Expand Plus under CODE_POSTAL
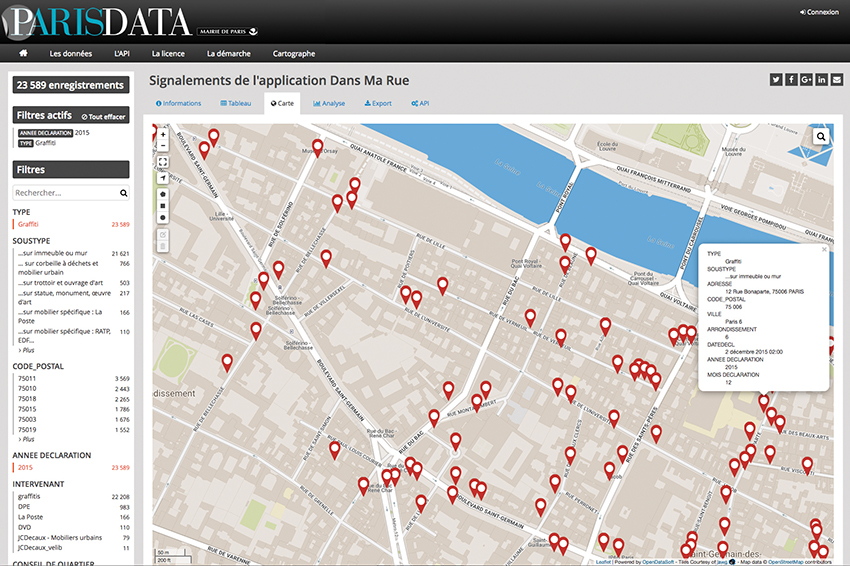Screen dimensions: 850x566 point(27,439)
